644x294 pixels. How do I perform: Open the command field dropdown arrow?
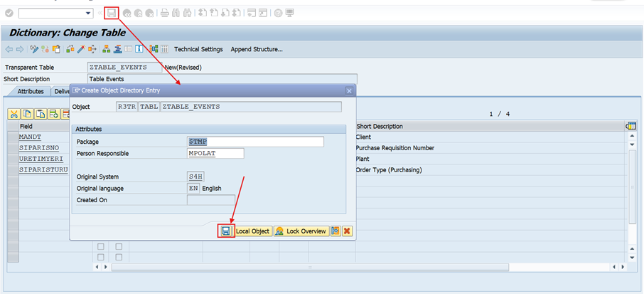pos(88,13)
